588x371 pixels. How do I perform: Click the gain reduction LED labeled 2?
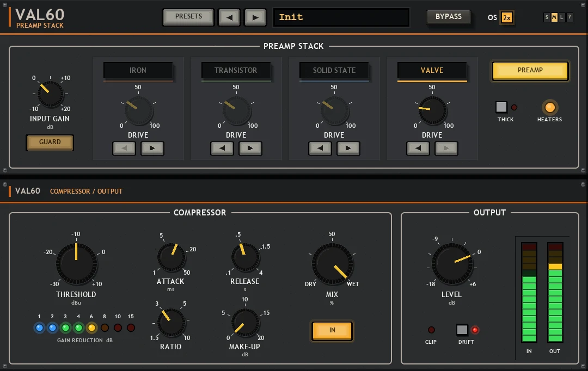click(x=52, y=328)
